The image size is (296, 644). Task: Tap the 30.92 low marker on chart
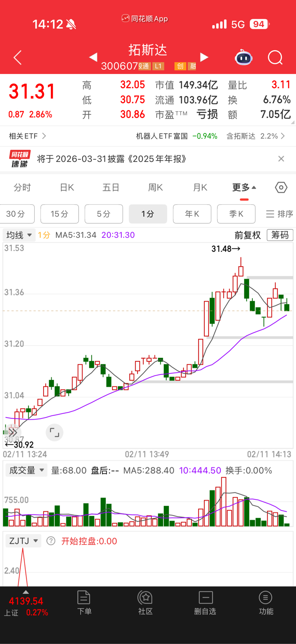click(19, 445)
